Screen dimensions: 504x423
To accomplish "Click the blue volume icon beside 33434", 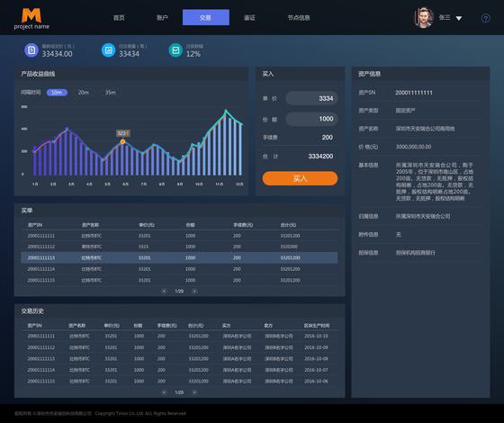I will [x=108, y=50].
